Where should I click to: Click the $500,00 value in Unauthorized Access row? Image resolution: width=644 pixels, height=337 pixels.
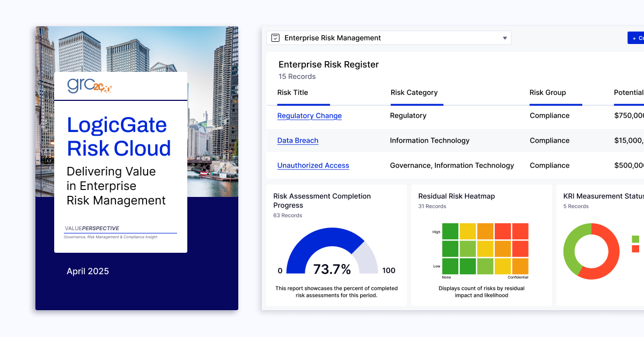click(x=629, y=165)
